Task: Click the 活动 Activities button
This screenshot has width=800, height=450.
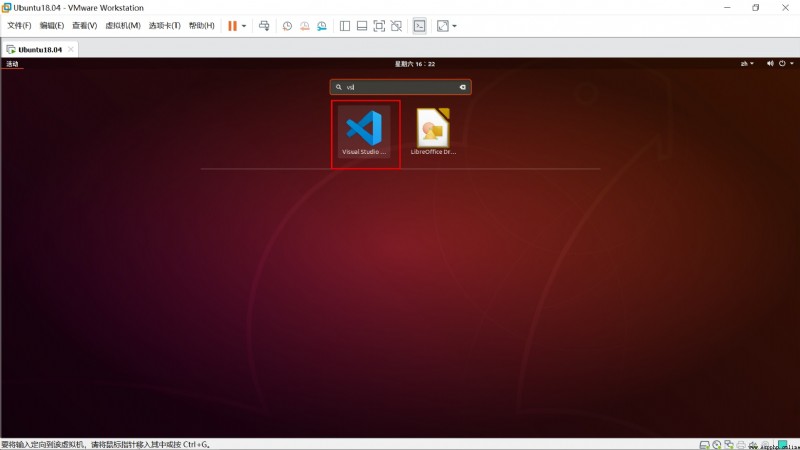Action: click(x=12, y=64)
